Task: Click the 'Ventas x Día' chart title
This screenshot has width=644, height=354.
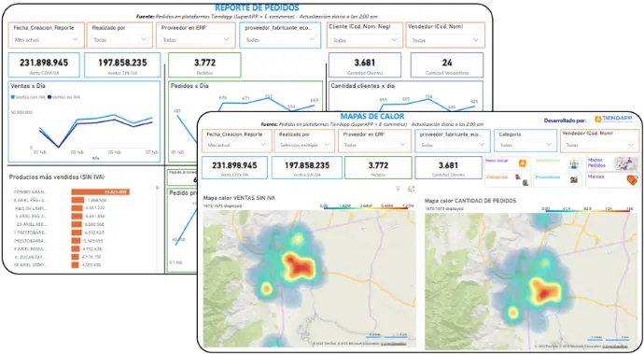Action: pos(28,86)
